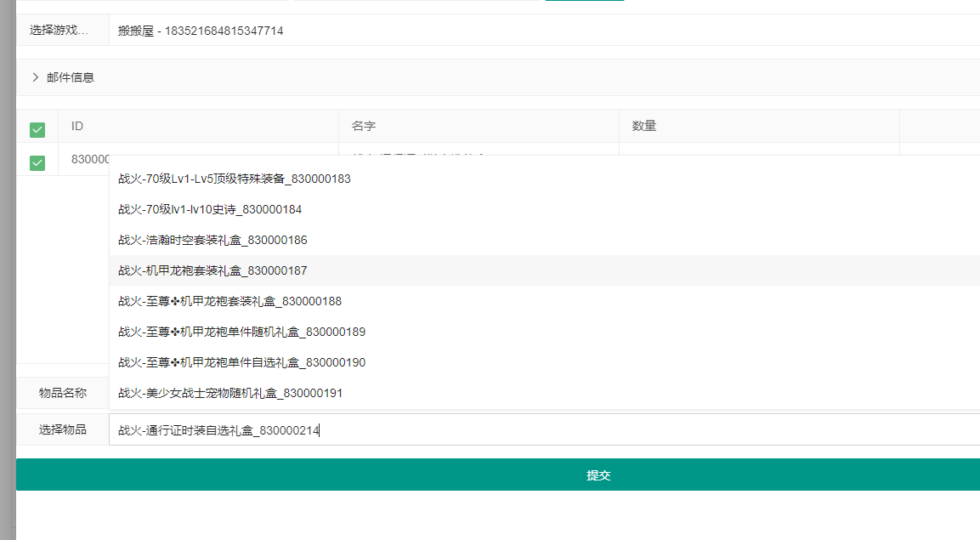Choose 战火-至尊机甲龙袍套装礼盒_830000188

[229, 301]
